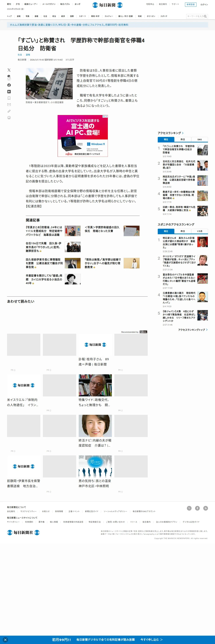Image resolution: width=215 pixels, height=644 pixels.
Task: Open アクセスランキングトップ chevron link
Action: (193, 330)
